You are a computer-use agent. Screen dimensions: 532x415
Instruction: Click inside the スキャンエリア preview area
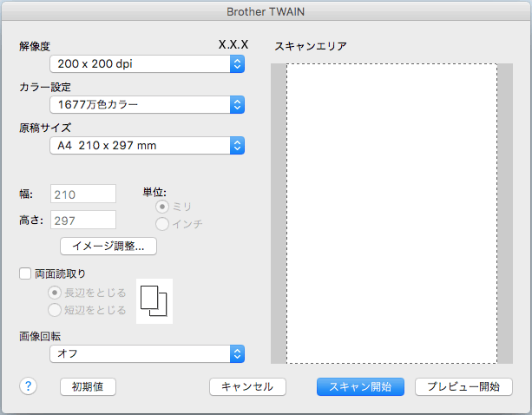(392, 214)
